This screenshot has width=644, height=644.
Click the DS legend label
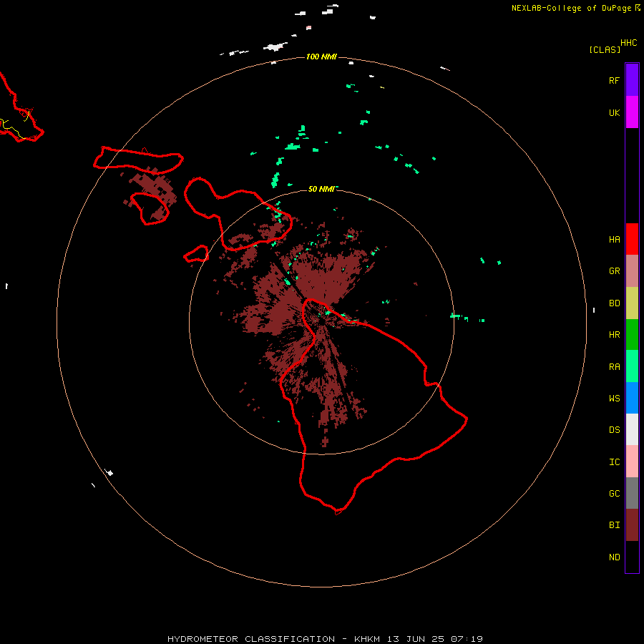click(614, 430)
